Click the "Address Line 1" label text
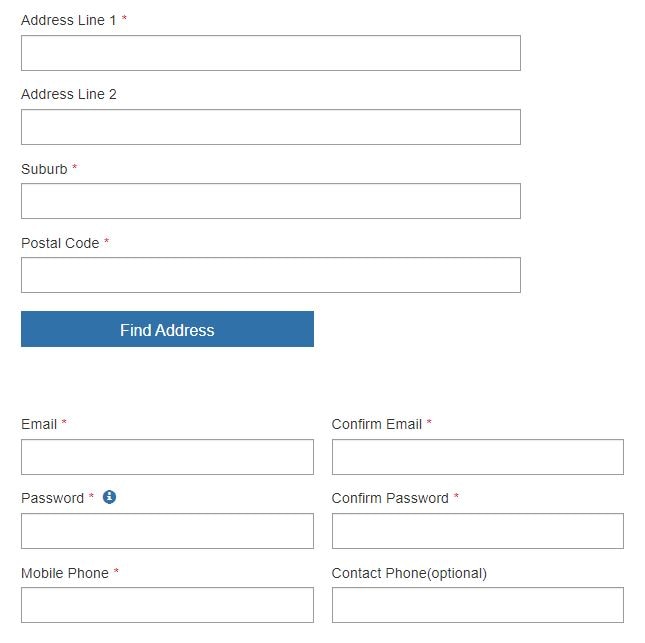This screenshot has height=643, width=645. [68, 20]
